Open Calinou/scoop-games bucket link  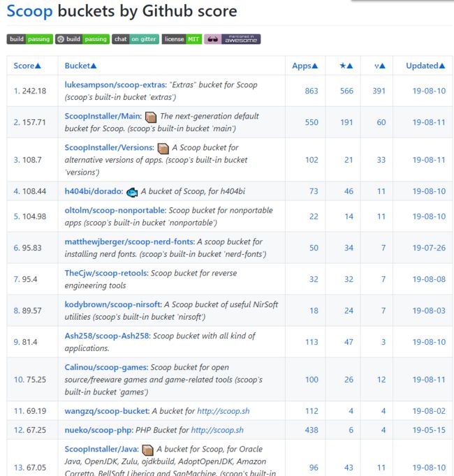tap(106, 367)
